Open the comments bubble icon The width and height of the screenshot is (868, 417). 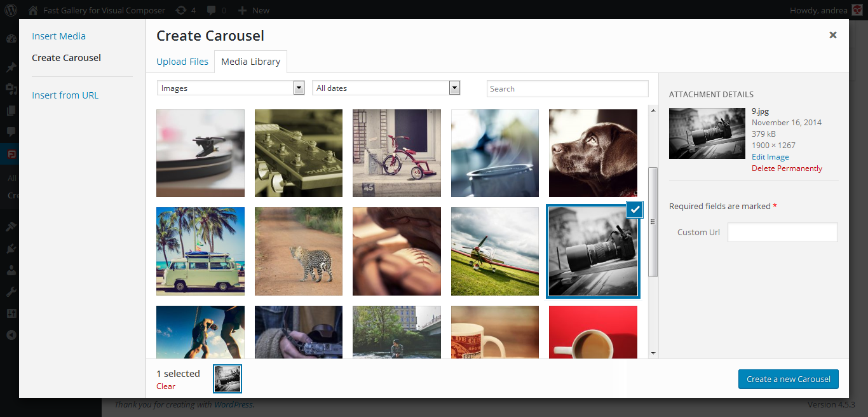click(212, 10)
